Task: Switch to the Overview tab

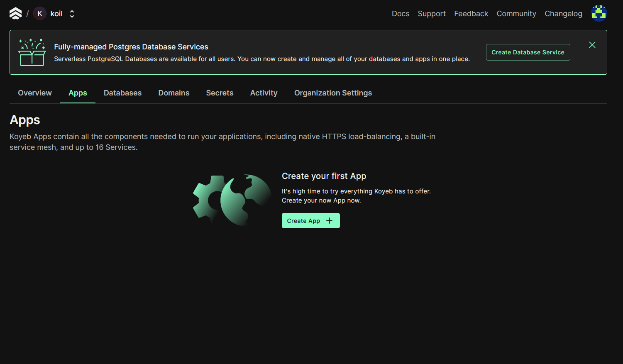Action: pyautogui.click(x=35, y=93)
